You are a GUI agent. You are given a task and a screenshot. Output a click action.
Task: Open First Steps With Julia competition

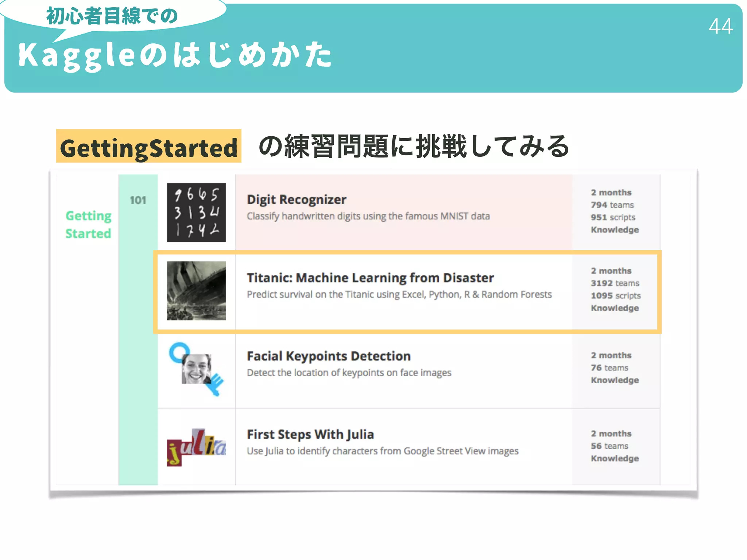[310, 435]
